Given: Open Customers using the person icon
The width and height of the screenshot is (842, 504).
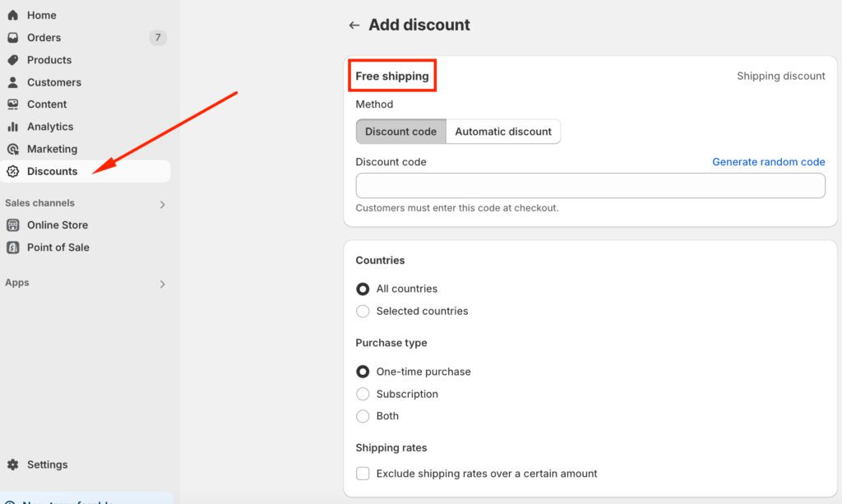Looking at the screenshot, I should [x=12, y=82].
